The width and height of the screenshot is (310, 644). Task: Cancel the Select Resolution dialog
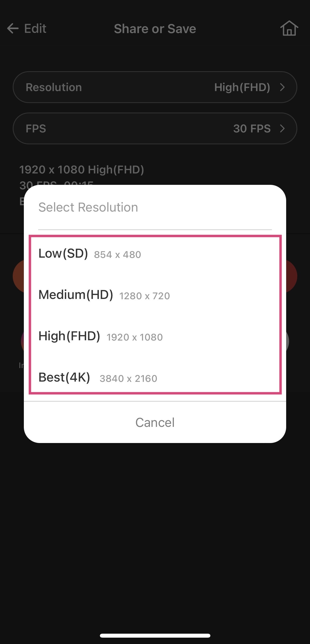(155, 422)
